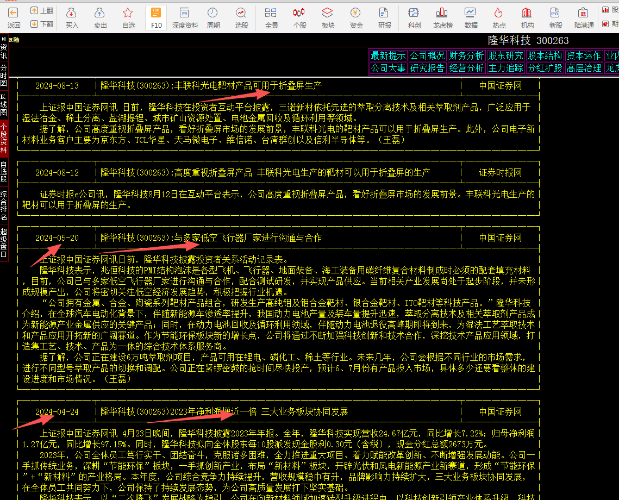The height and width of the screenshot is (500, 619).
Task: Switch to the 资本运作 tab
Action: tap(584, 56)
